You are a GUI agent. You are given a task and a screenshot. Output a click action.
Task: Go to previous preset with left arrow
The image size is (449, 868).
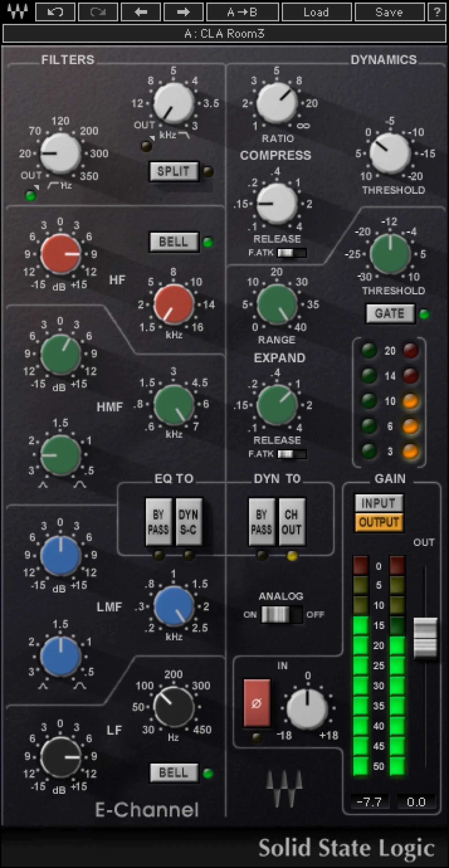141,12
